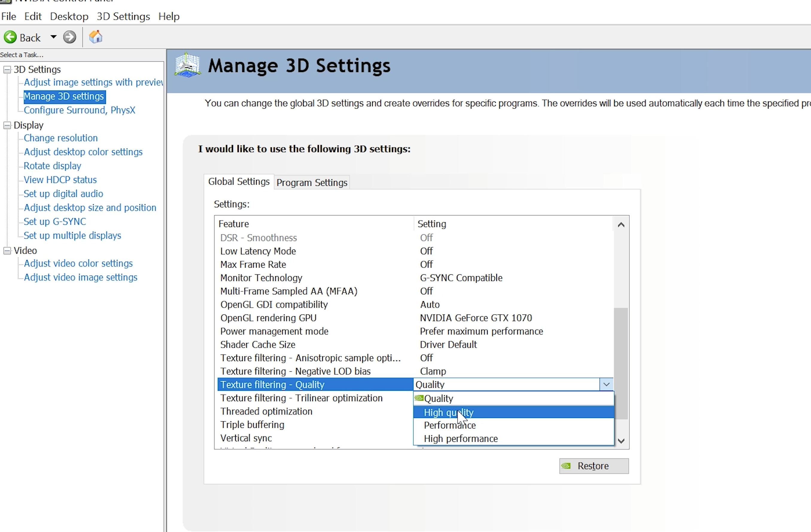Open Configure Surround, PhysX

(x=79, y=110)
